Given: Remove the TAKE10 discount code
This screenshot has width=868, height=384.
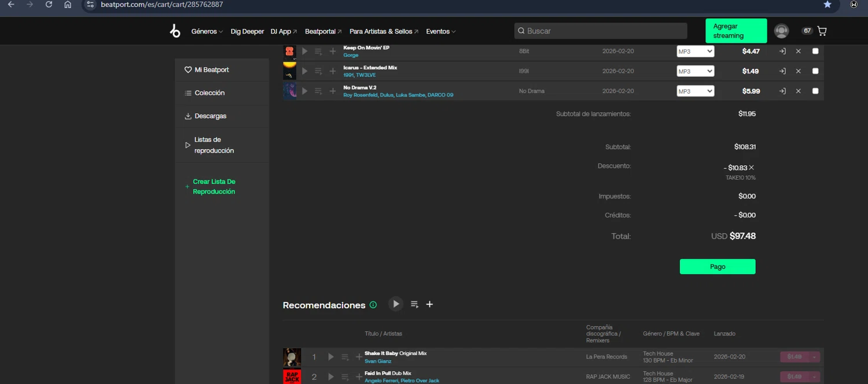Looking at the screenshot, I should (752, 168).
